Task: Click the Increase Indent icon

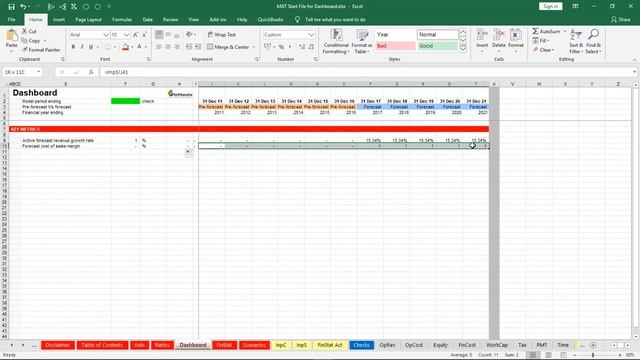Action: pos(198,47)
